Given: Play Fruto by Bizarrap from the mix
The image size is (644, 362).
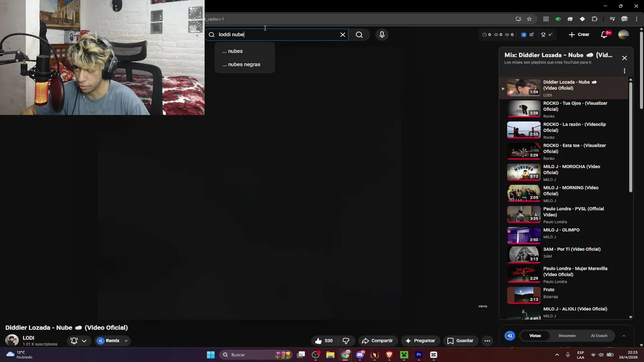Looking at the screenshot, I should click(563, 295).
